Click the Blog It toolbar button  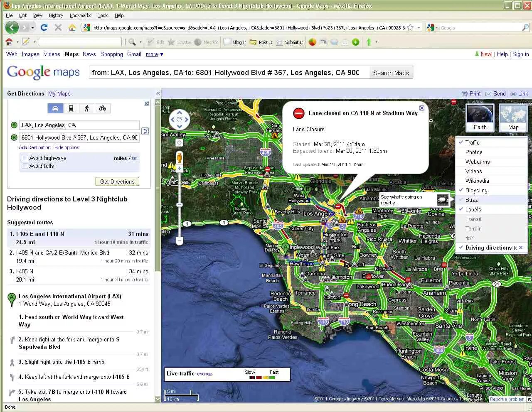click(235, 42)
